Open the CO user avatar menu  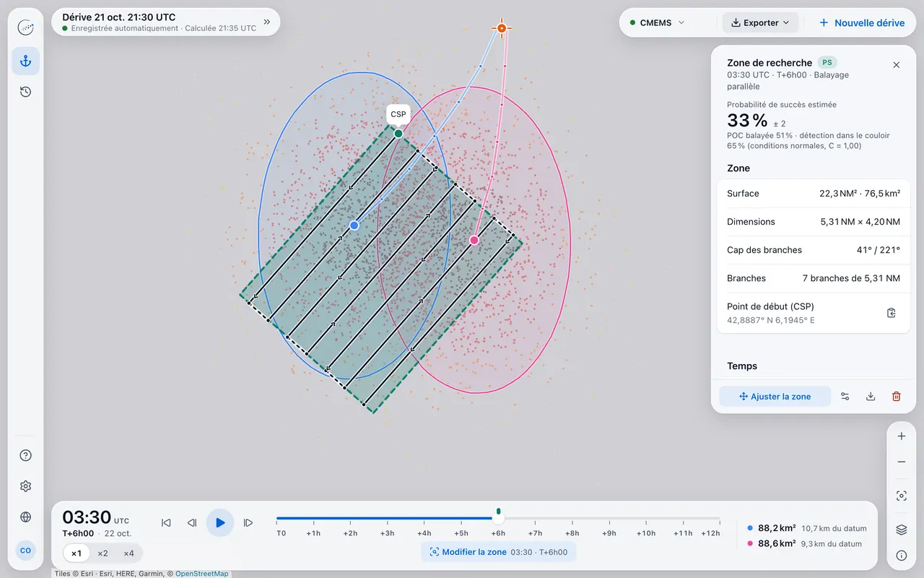pos(26,550)
